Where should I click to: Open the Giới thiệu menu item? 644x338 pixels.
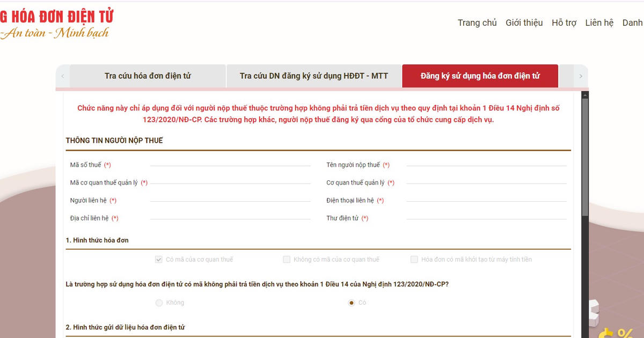point(524,23)
